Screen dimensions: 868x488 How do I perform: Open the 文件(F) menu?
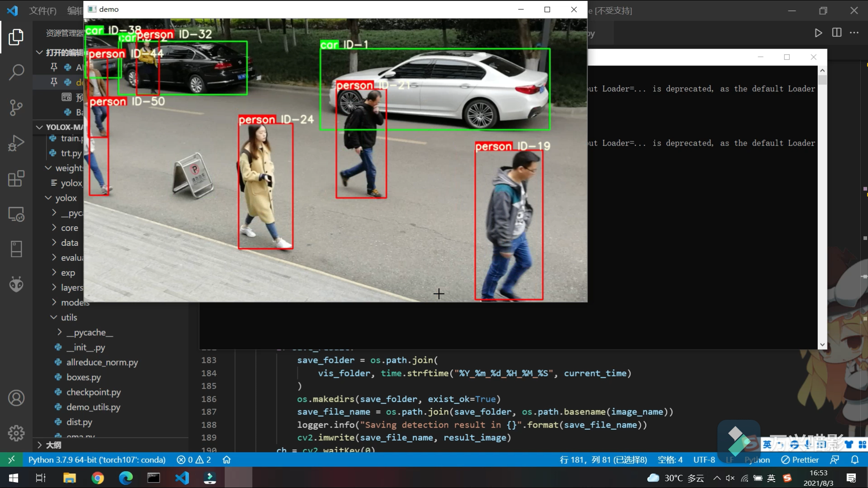[42, 10]
